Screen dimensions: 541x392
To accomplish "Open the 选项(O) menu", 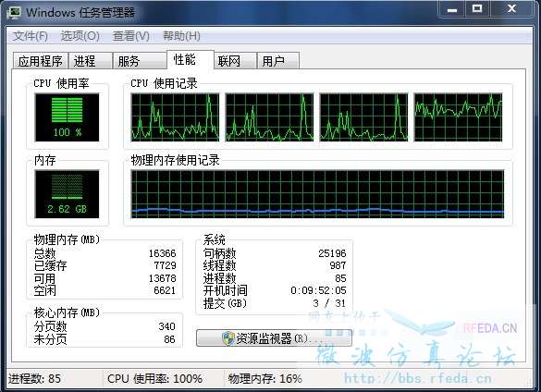I will pos(80,36).
